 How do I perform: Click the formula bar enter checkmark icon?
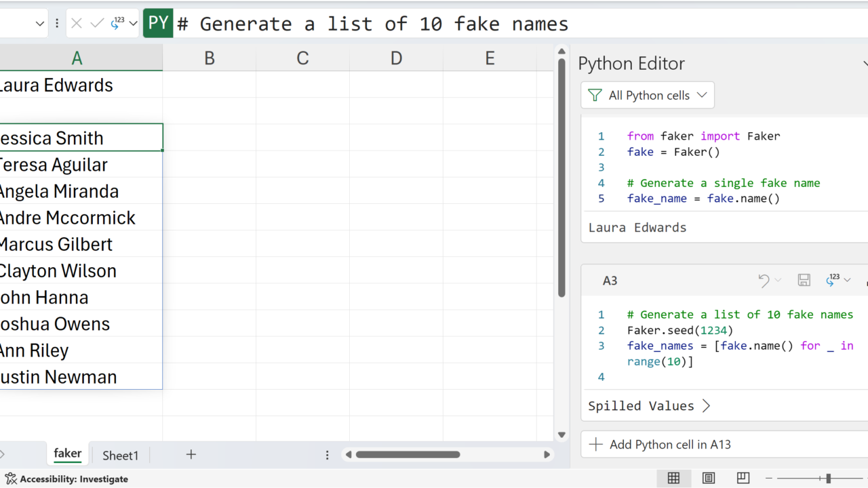[97, 24]
